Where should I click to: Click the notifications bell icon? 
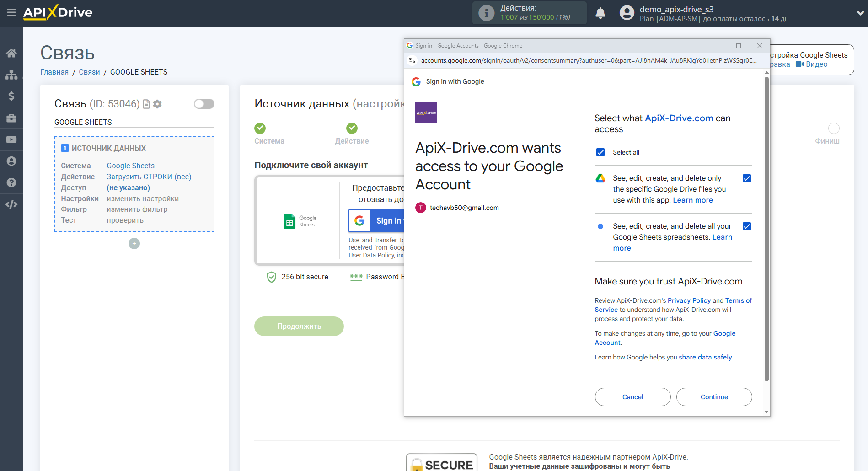600,13
